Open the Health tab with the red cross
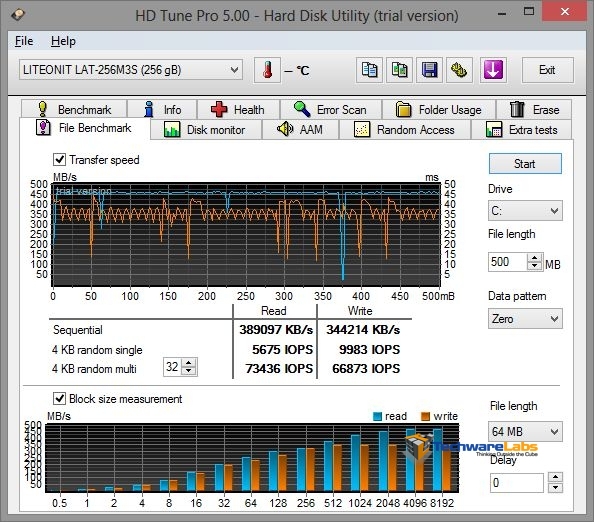 238,109
